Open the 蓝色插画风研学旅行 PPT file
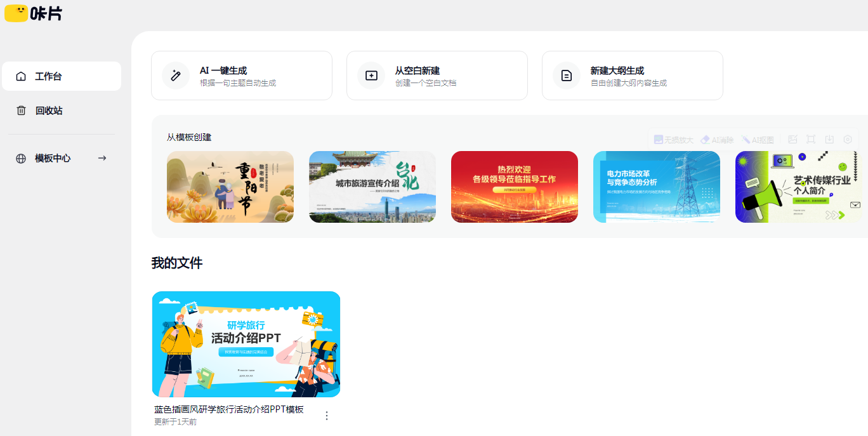The width and height of the screenshot is (868, 436). [x=246, y=343]
